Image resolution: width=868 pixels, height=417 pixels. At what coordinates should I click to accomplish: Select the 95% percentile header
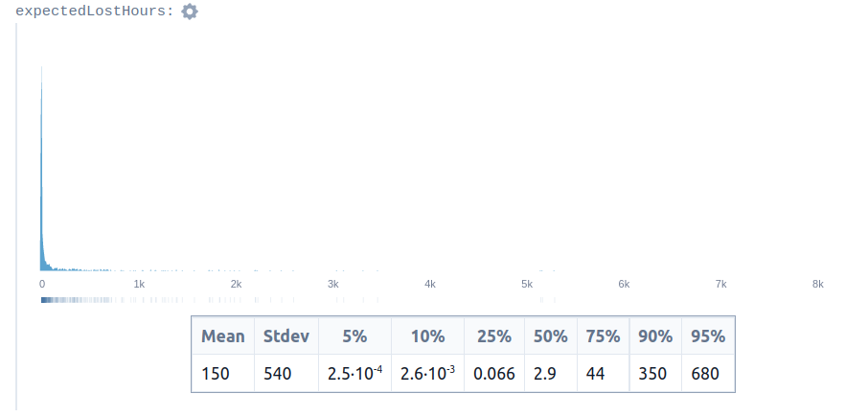708,336
